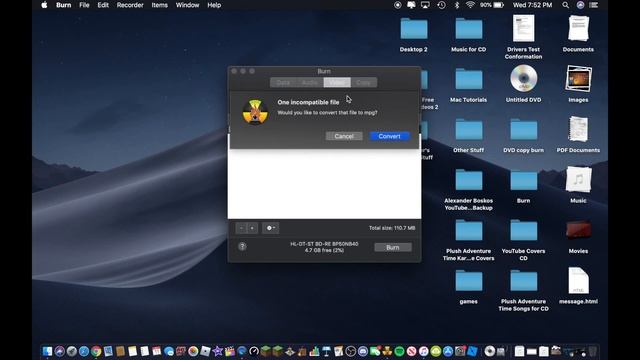Add a file with the plus button
The width and height of the screenshot is (640, 360).
(252, 228)
